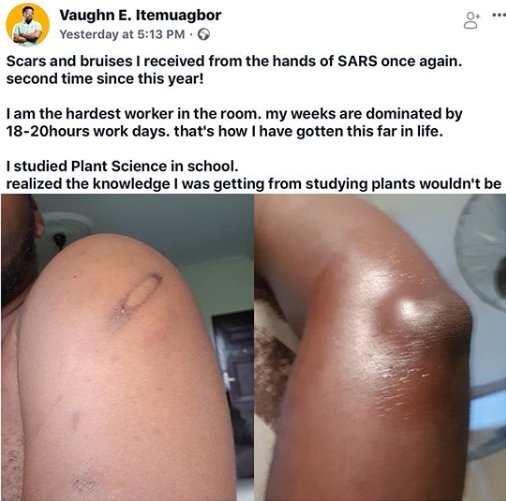Click the public globe privacy icon
The image size is (506, 501).
(204, 34)
